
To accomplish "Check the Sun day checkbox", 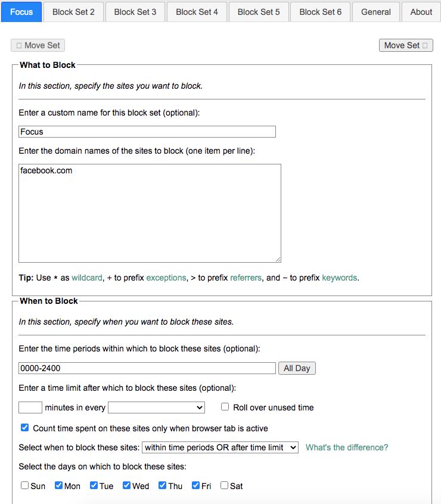I will tap(24, 486).
